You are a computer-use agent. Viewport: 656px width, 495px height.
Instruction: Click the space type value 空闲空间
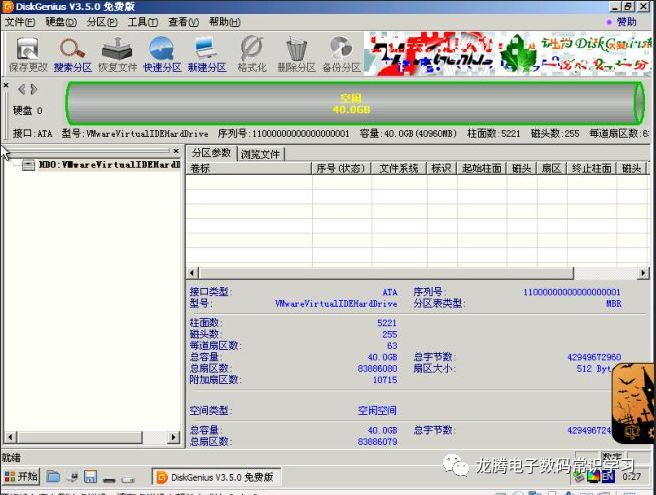point(377,410)
